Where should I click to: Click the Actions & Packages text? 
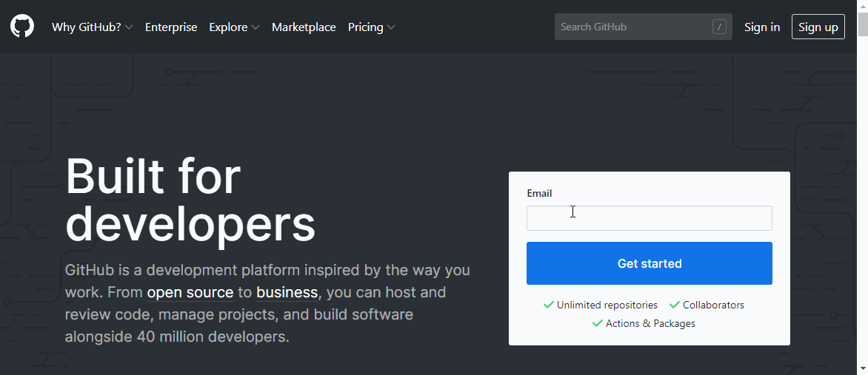pos(650,323)
